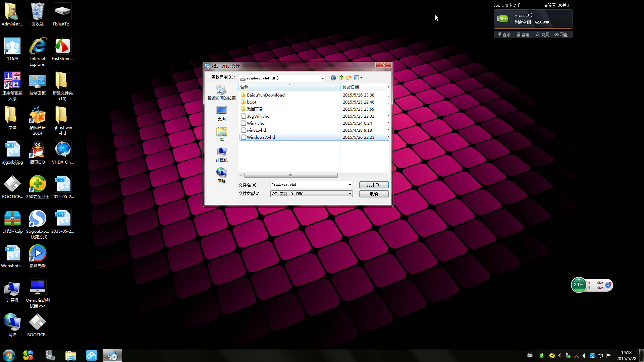Open BOOTICE desktop icon near 网络

pyautogui.click(x=38, y=325)
